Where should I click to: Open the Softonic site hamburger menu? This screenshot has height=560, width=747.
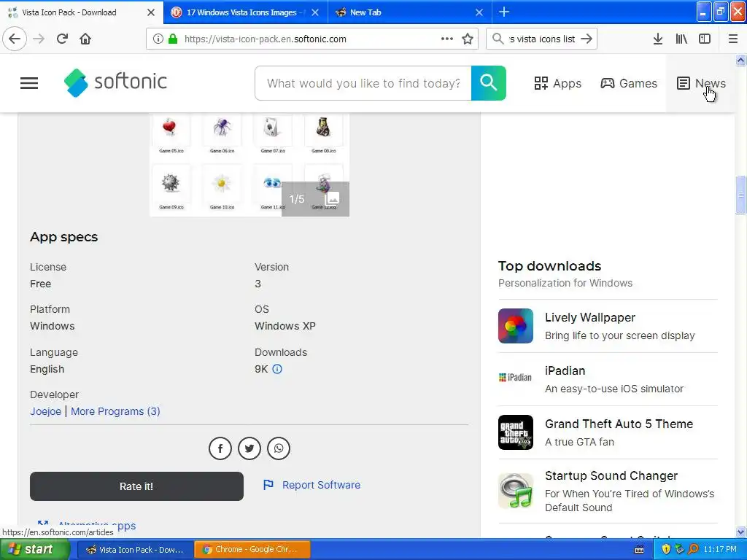tap(29, 83)
